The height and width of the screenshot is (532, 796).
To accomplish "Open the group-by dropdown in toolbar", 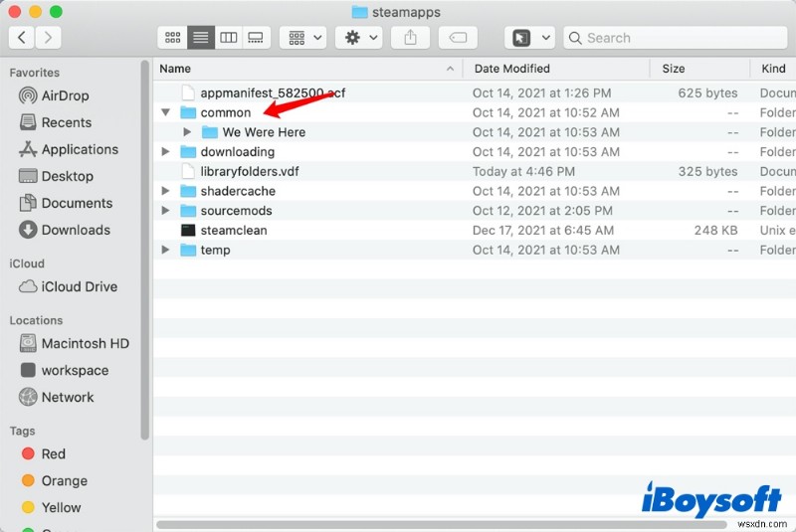I will point(304,38).
